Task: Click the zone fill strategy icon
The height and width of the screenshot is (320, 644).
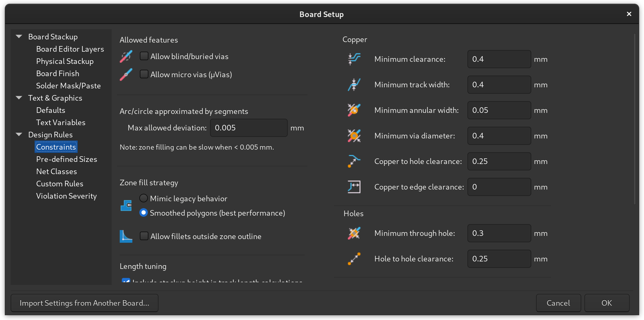Action: coord(126,206)
